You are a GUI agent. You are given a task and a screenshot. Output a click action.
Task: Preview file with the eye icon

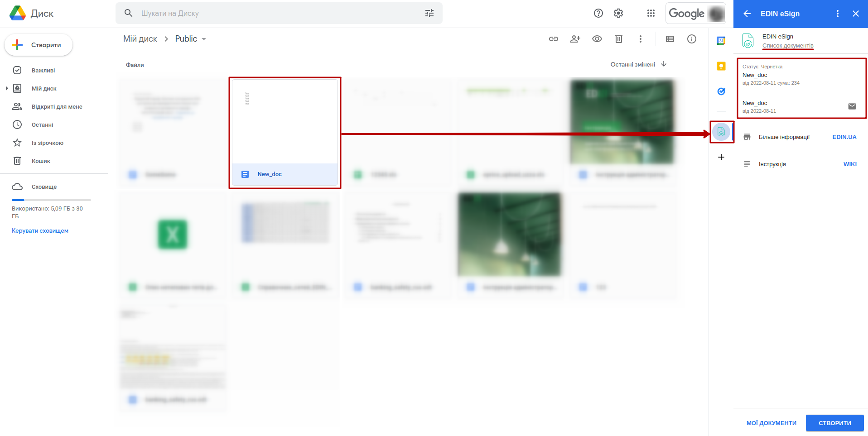[597, 39]
